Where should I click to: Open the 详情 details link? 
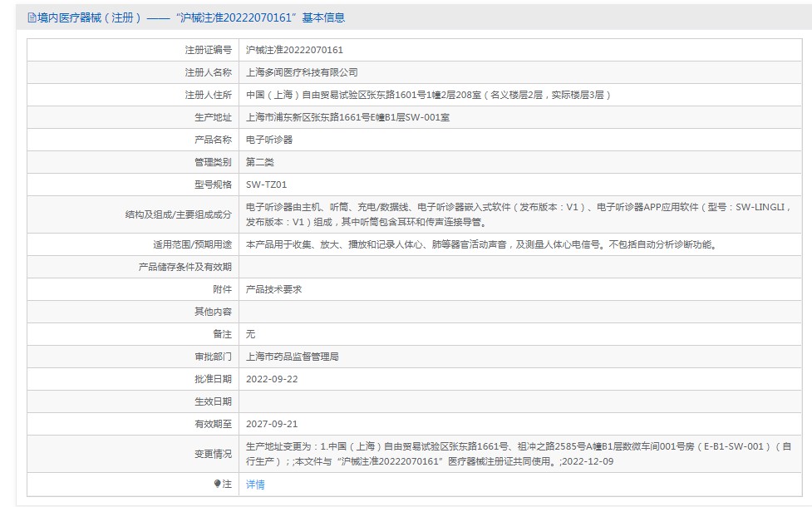tap(255, 485)
